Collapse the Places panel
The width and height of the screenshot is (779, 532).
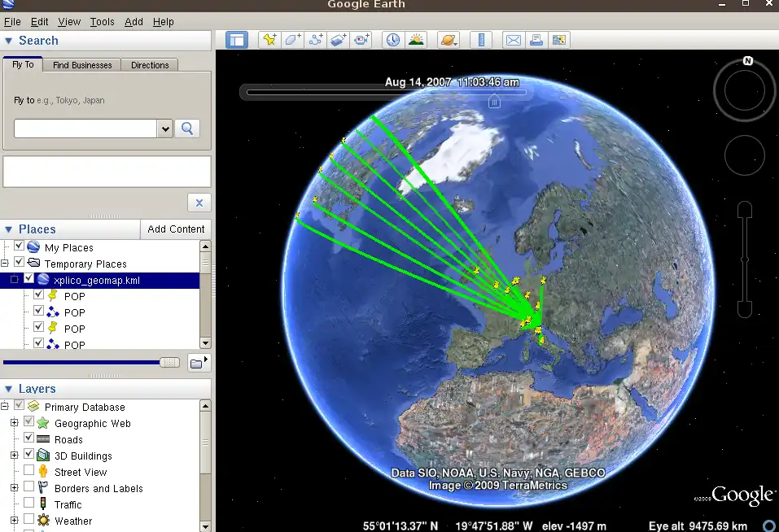click(x=8, y=229)
